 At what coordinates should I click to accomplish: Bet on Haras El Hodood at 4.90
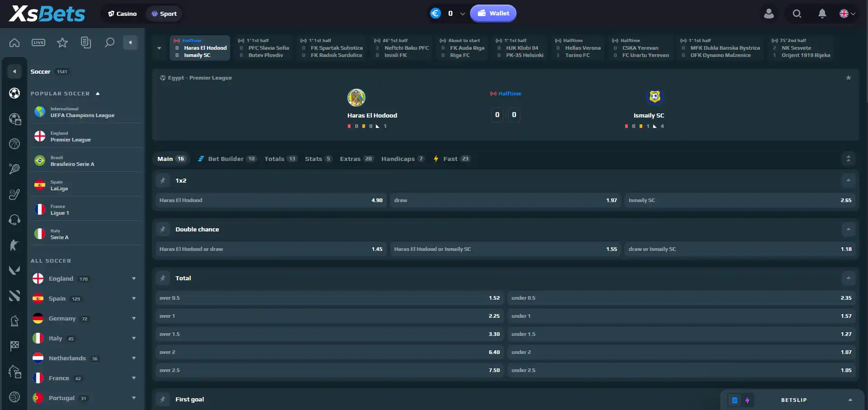tap(271, 200)
